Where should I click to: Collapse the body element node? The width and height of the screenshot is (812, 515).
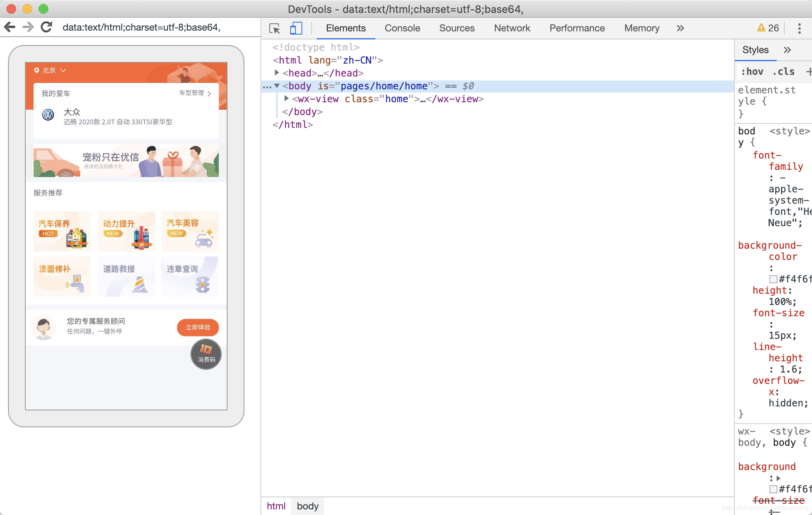(277, 86)
